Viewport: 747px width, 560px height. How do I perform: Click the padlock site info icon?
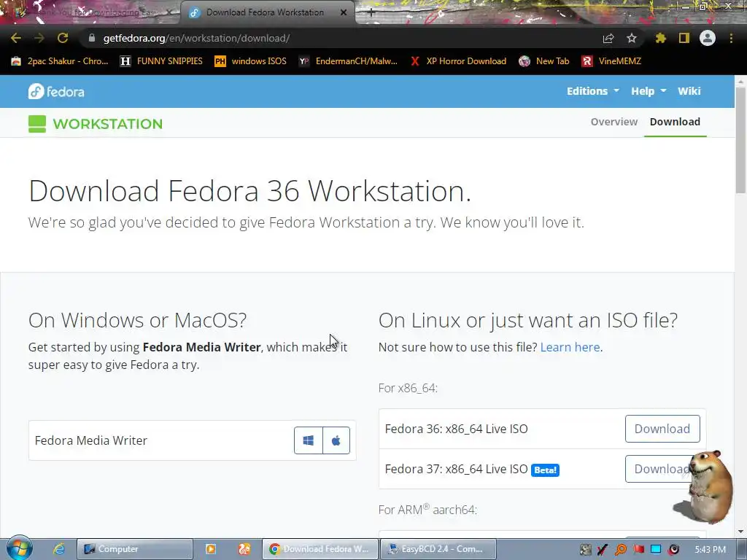point(92,38)
